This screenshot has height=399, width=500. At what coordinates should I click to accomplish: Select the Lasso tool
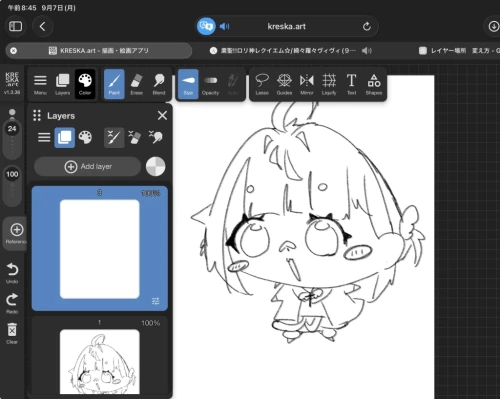pyautogui.click(x=262, y=84)
